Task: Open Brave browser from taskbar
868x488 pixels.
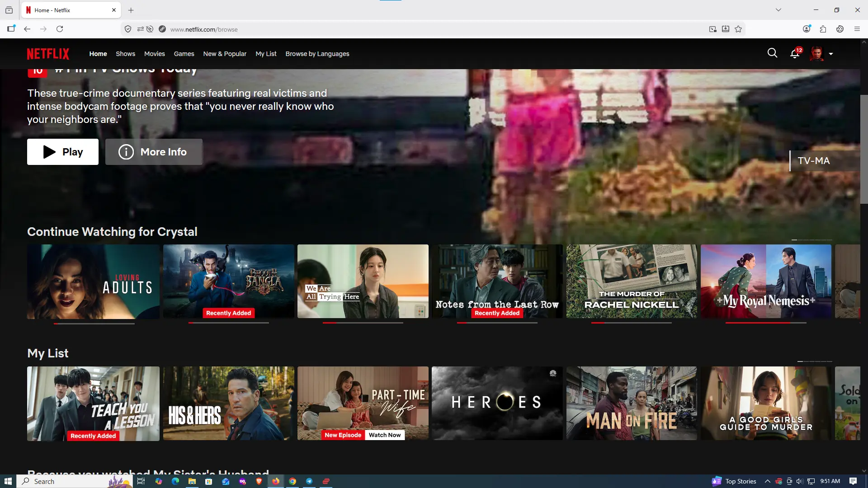Action: pyautogui.click(x=259, y=481)
